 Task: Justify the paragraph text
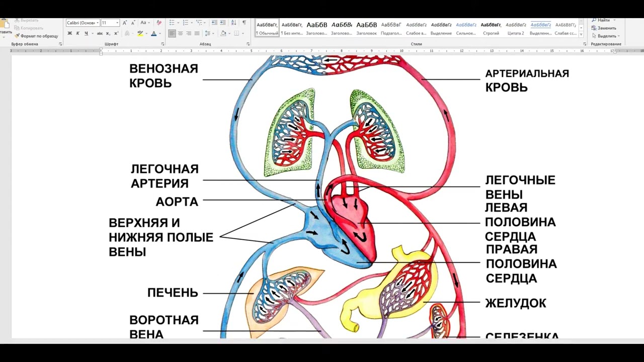point(197,33)
